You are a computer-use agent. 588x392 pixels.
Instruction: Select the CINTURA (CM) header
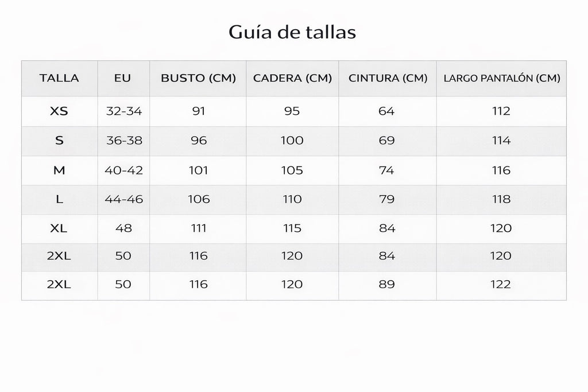tap(388, 78)
